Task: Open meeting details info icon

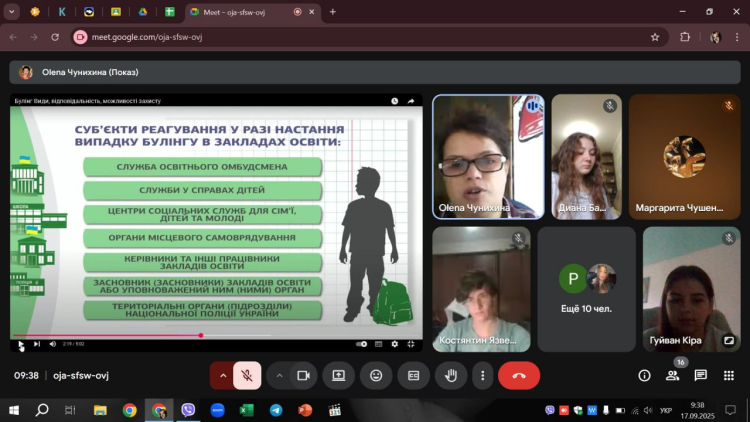Action: click(644, 375)
